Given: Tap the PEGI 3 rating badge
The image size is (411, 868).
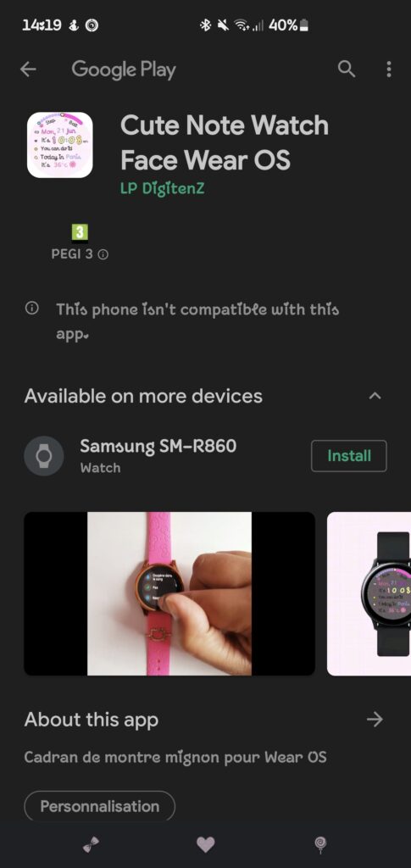Looking at the screenshot, I should (80, 233).
